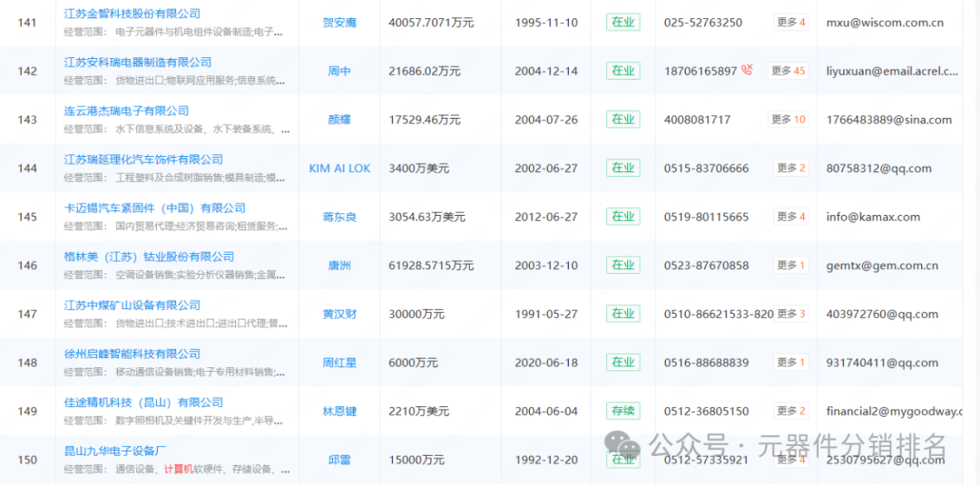
Task: Select email gemtx@gem.com.cn
Action: (883, 266)
